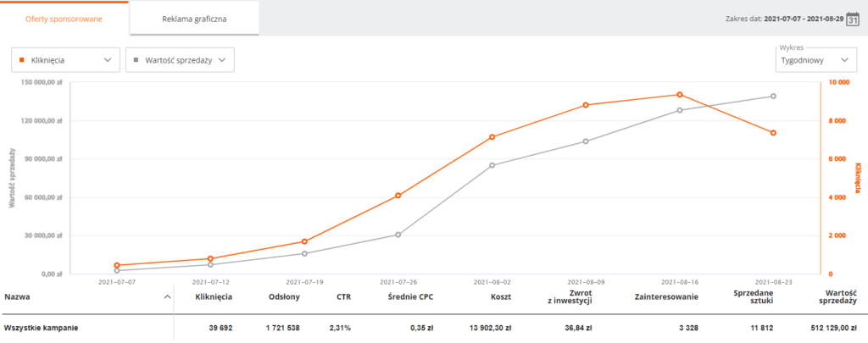
Task: Open the date range calendar icon
Action: click(853, 19)
